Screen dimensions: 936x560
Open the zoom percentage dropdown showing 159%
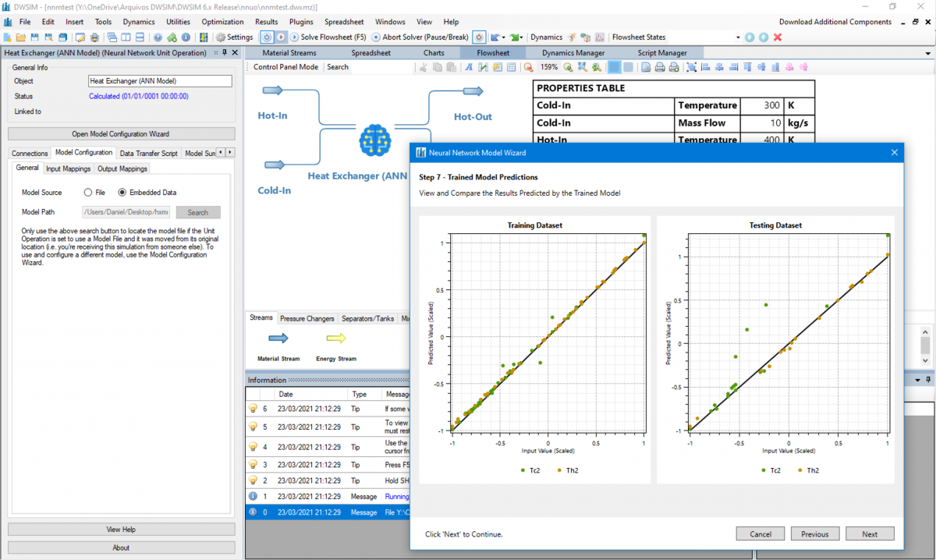[548, 67]
